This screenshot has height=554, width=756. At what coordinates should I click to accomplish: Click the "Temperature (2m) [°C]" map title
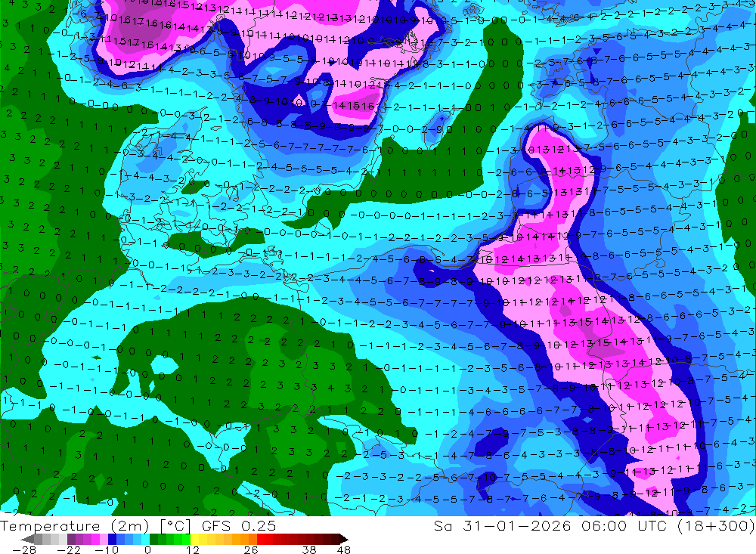(x=95, y=525)
